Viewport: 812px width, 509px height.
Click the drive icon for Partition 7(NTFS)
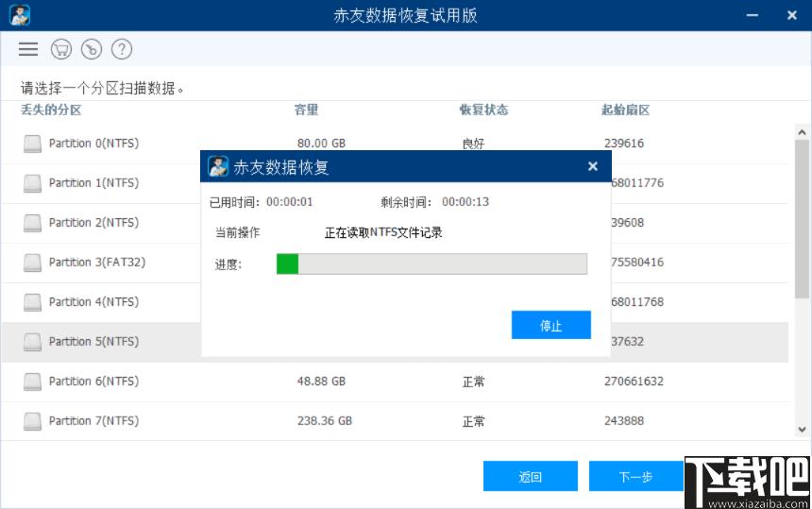(32, 421)
